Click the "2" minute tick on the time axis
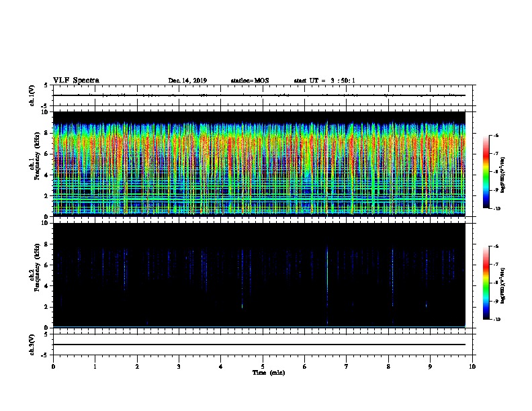The image size is (532, 411). point(137,367)
